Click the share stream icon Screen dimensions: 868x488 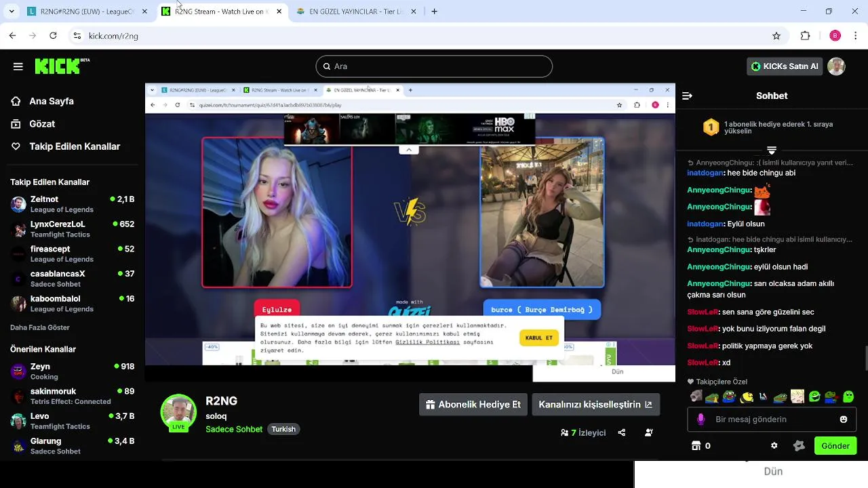(622, 432)
